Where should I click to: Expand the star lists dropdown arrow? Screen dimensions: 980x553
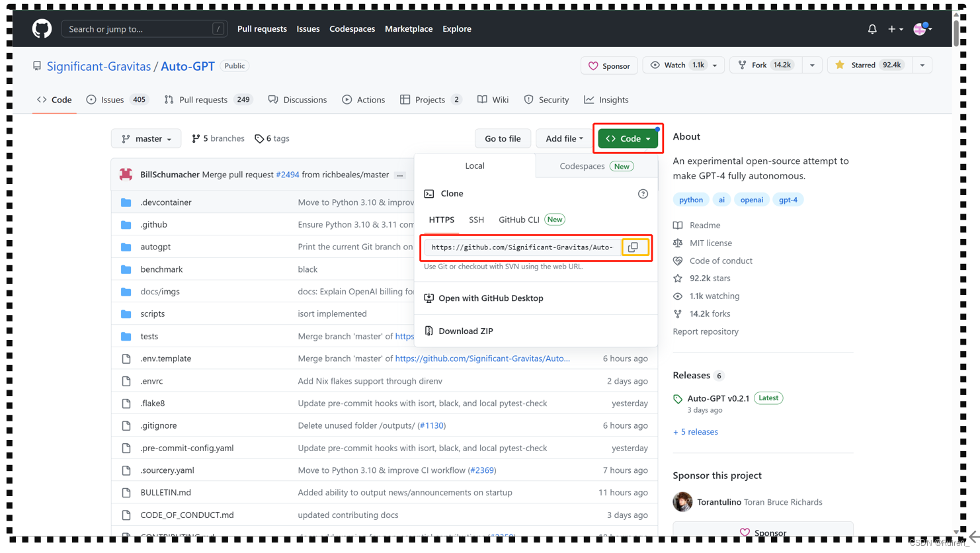pyautogui.click(x=922, y=65)
